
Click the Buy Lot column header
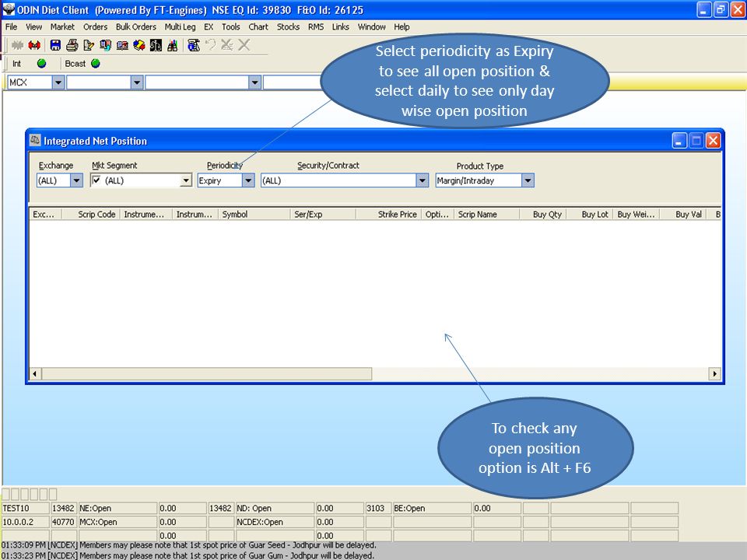[589, 215]
